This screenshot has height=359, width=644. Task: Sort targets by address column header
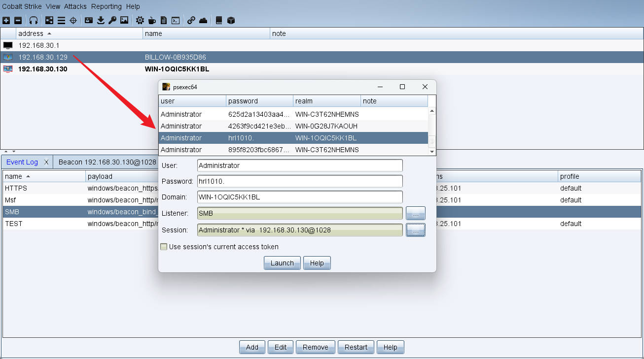tap(79, 33)
